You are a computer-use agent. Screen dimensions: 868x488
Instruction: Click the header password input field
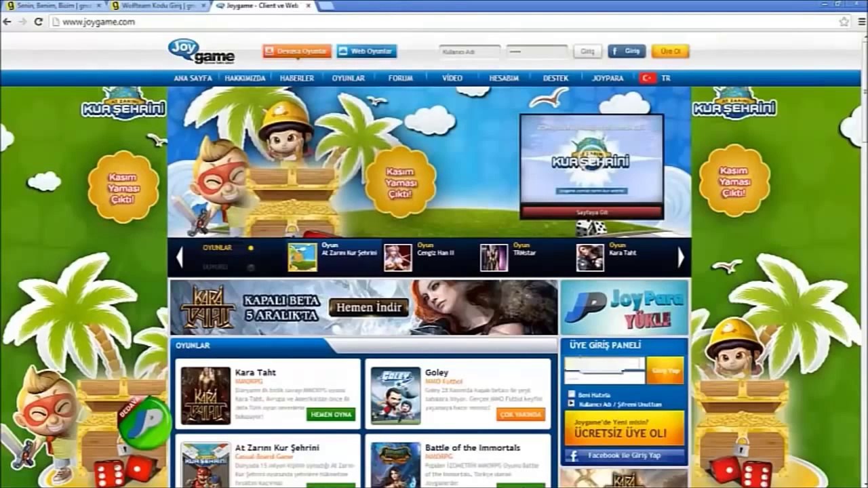(537, 52)
